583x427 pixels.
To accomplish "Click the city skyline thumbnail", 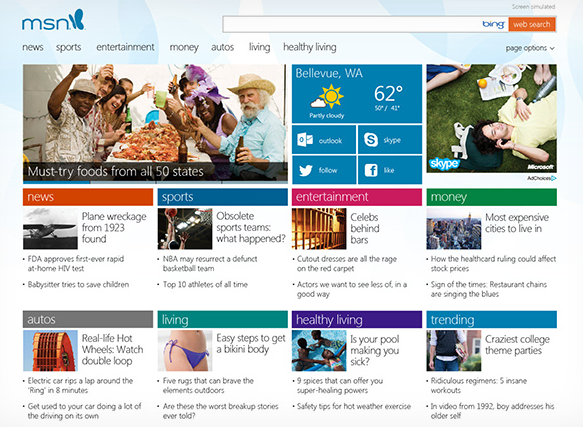I will click(454, 229).
